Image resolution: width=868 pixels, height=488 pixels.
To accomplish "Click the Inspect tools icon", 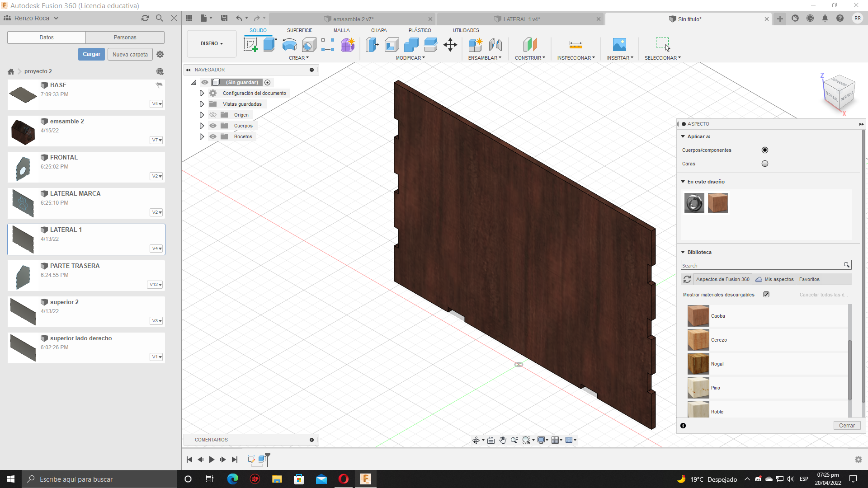I will (x=576, y=45).
